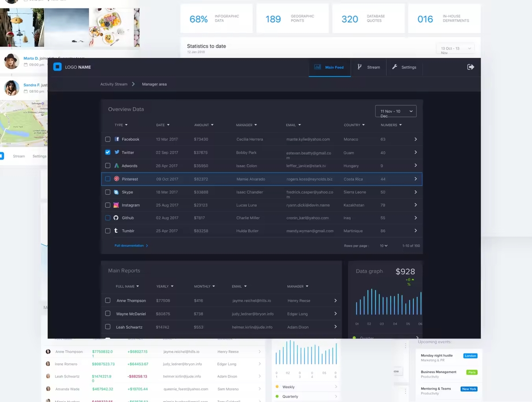This screenshot has width=532, height=402.
Task: Click the food photo thumbnail
Action: pos(111,27)
